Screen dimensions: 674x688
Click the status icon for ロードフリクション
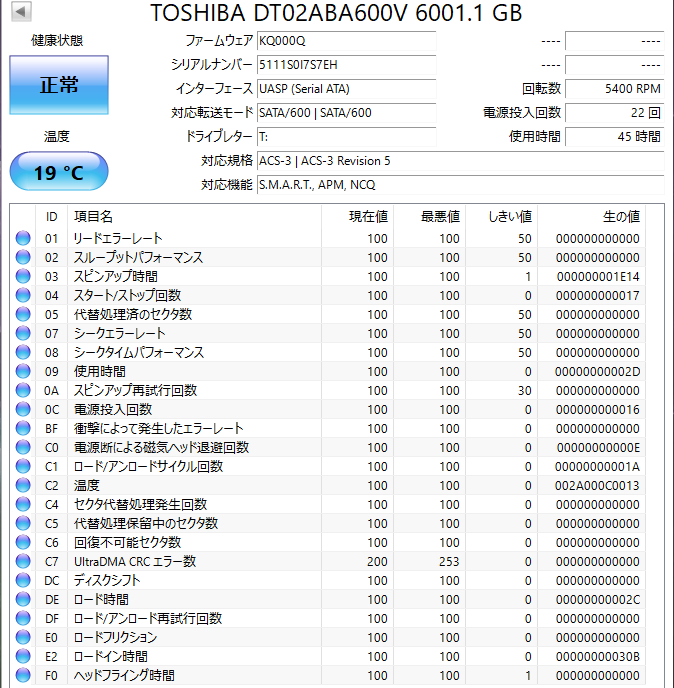tap(23, 638)
